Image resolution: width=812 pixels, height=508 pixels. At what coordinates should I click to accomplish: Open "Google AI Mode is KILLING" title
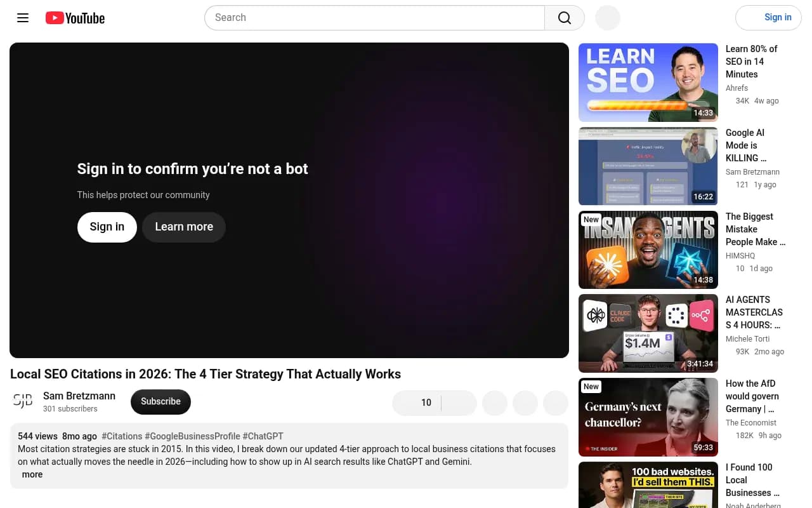pyautogui.click(x=746, y=145)
